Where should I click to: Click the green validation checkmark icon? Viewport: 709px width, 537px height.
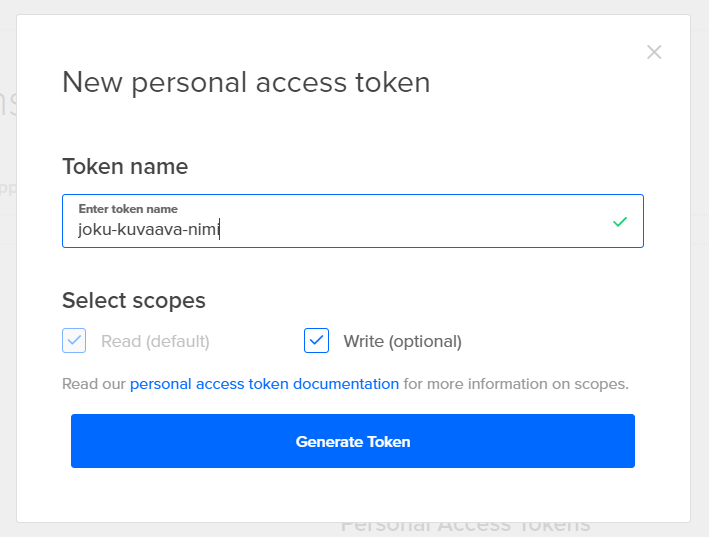(620, 221)
